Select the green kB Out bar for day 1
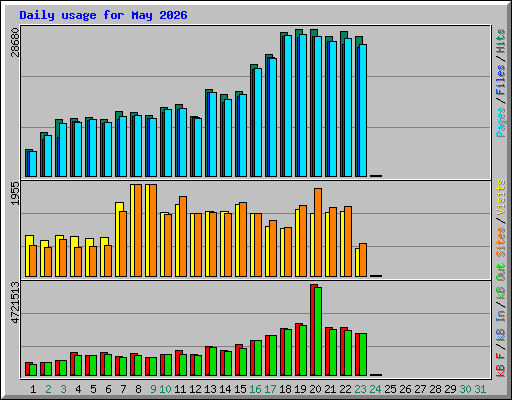The width and height of the screenshot is (512, 400). 33,370
